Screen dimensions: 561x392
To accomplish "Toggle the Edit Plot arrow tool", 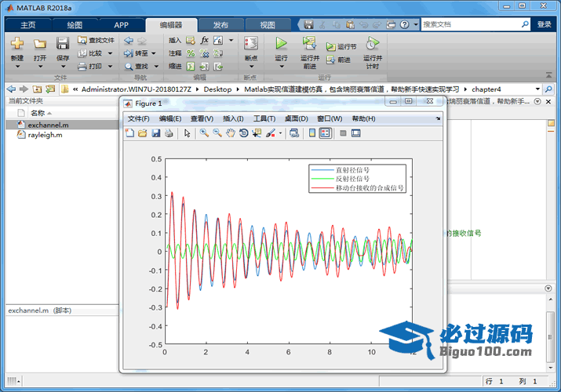I will click(188, 133).
